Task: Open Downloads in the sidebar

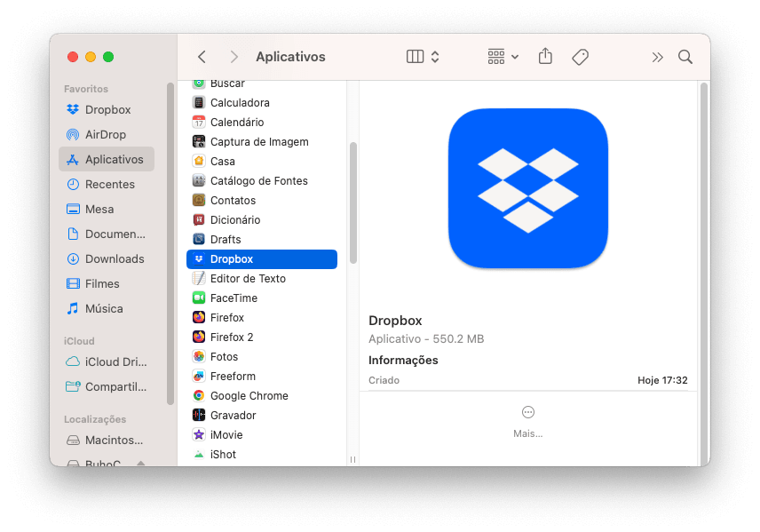Action: [107, 259]
